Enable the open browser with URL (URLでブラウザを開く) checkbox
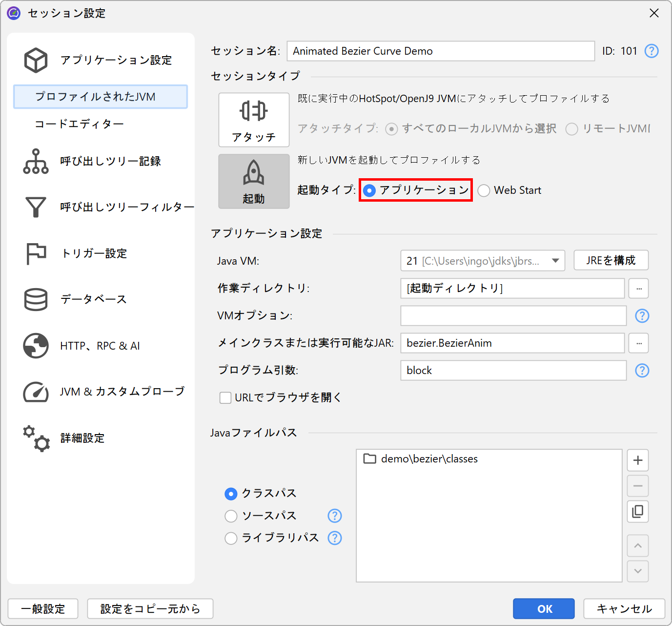 [225, 398]
